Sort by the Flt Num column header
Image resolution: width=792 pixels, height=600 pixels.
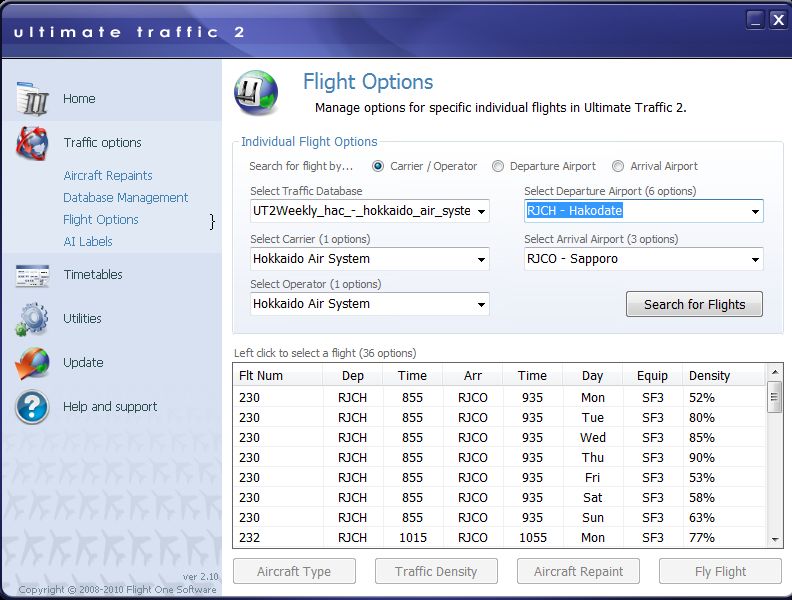tap(278, 376)
